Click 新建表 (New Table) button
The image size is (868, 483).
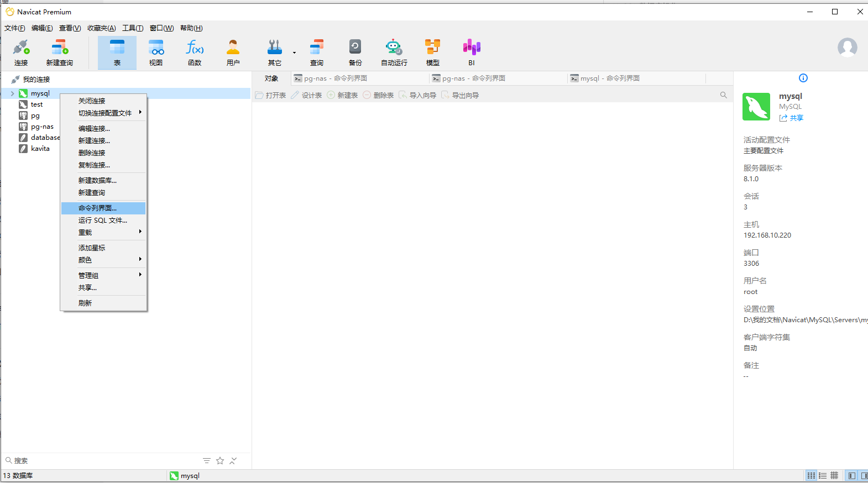tap(343, 96)
